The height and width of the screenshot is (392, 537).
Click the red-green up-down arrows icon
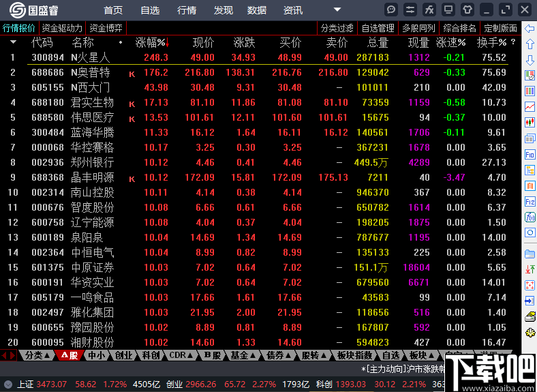[530, 269]
